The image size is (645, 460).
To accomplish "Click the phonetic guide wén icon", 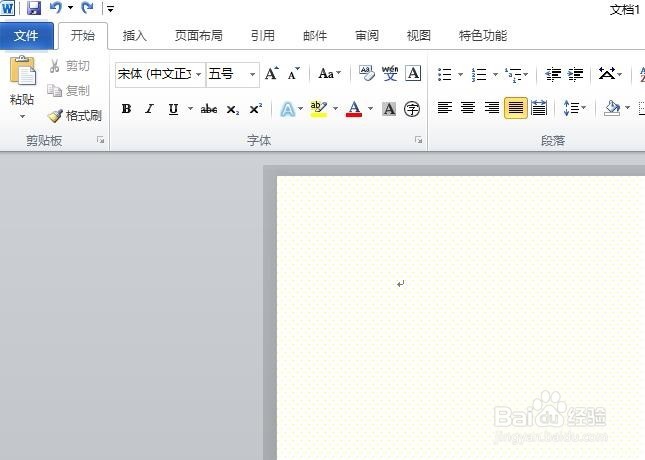I will (x=390, y=74).
